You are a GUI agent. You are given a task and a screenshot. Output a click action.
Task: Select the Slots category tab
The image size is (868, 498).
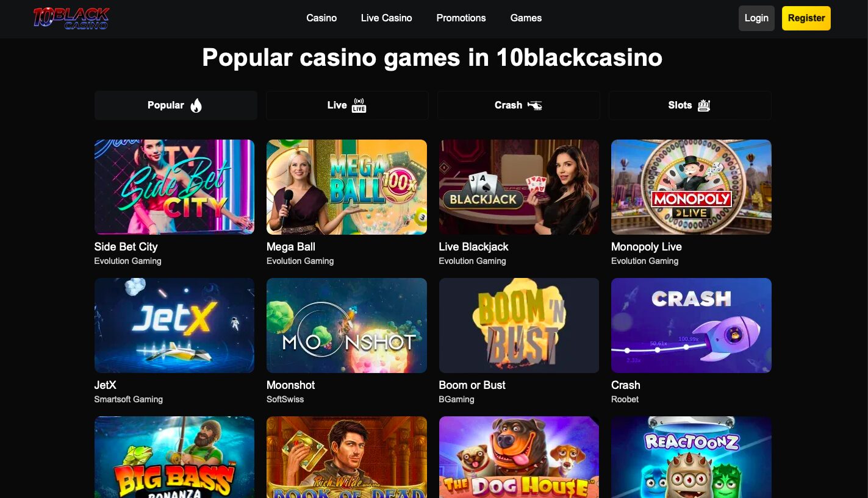pyautogui.click(x=690, y=105)
